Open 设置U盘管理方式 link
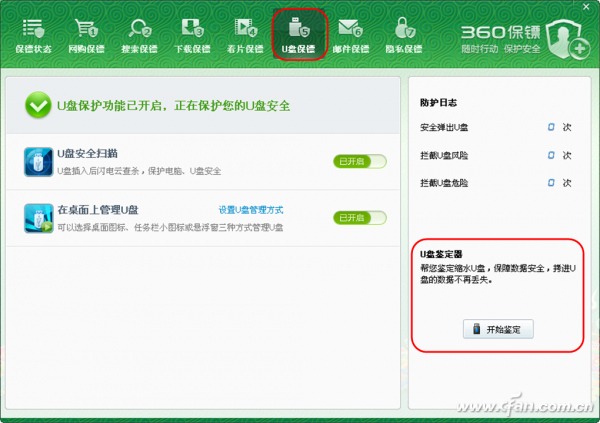The width and height of the screenshot is (600, 423). [251, 210]
